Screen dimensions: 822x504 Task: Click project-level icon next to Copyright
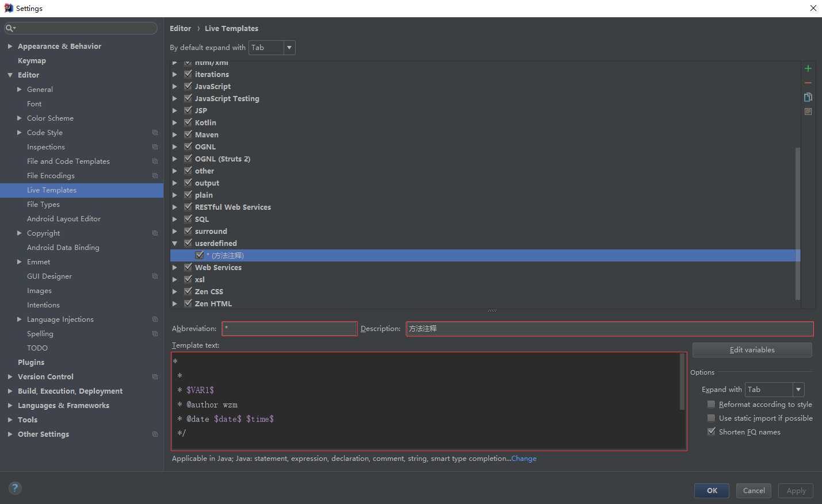(x=155, y=233)
